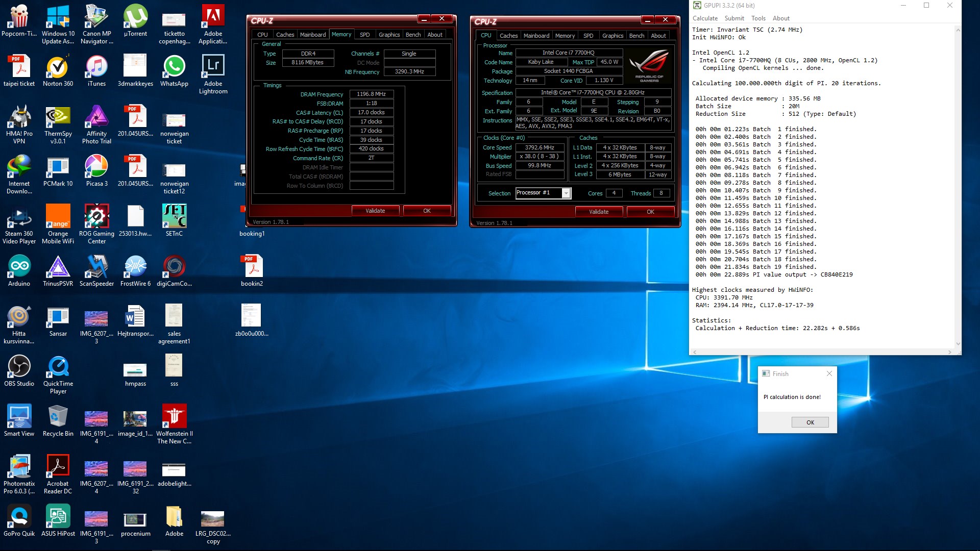The width and height of the screenshot is (980, 551).
Task: Open digiCamControl desktop shortcut
Action: coord(174,271)
